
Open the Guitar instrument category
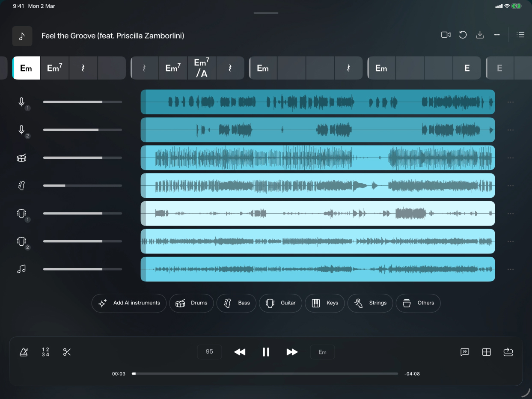280,303
